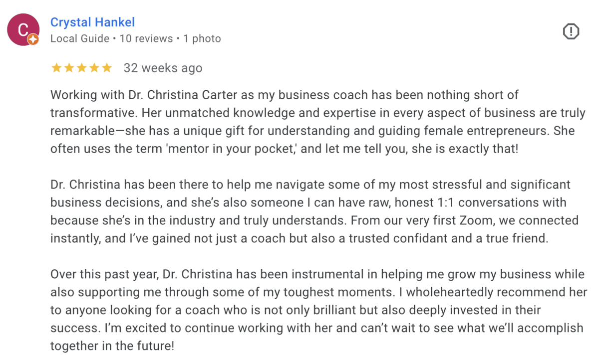The width and height of the screenshot is (599, 364).
Task: Open the Crystal Hankel reviewer name link
Action: click(93, 22)
